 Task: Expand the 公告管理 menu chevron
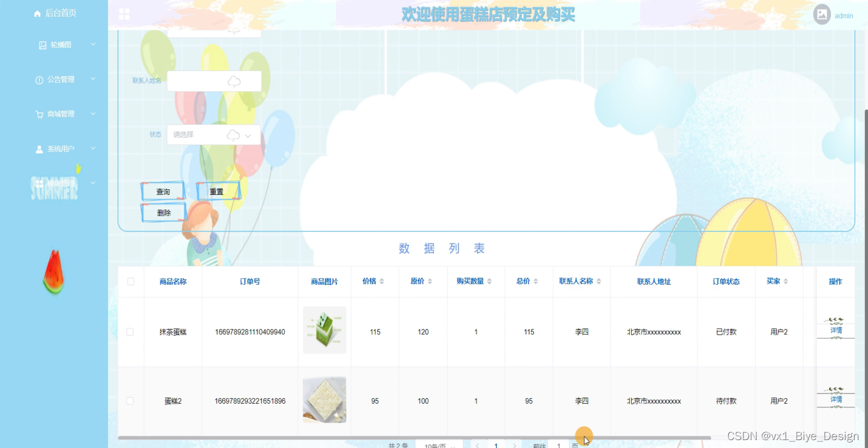click(93, 79)
